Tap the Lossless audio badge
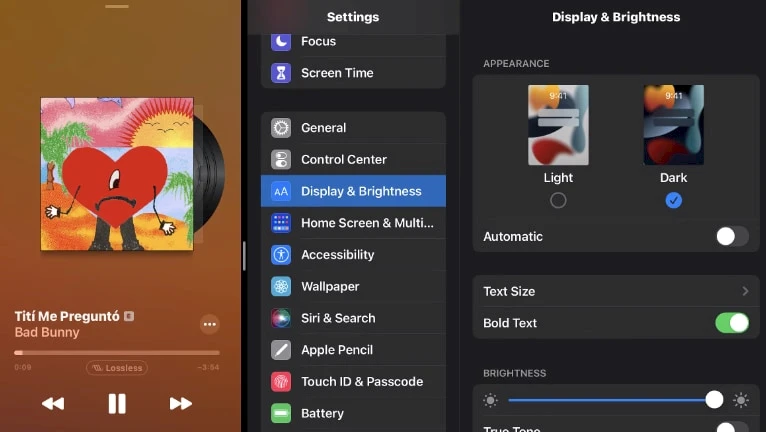The height and width of the screenshot is (432, 766). tap(117, 368)
